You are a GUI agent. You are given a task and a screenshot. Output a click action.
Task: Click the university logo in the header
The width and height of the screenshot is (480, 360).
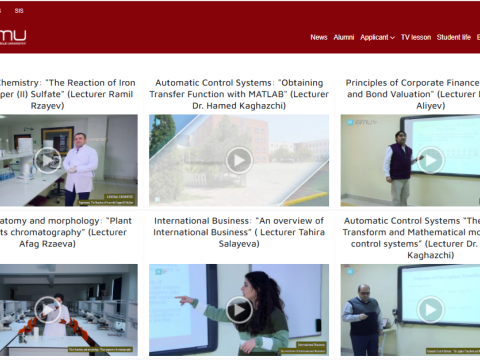13,37
